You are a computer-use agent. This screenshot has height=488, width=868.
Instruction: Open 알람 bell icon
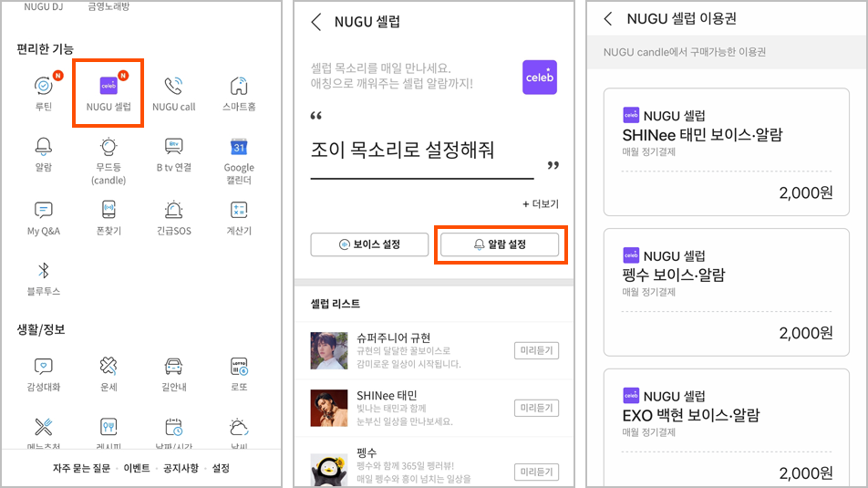click(43, 146)
